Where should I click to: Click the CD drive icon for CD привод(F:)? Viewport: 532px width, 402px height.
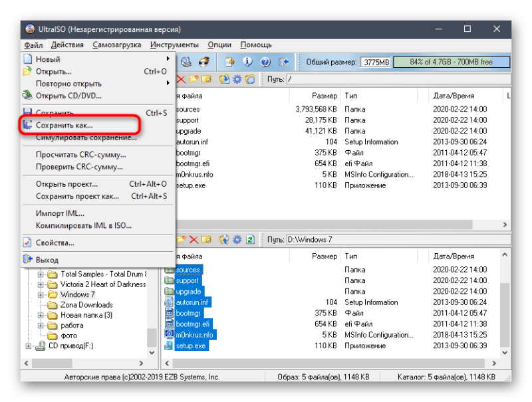point(41,346)
